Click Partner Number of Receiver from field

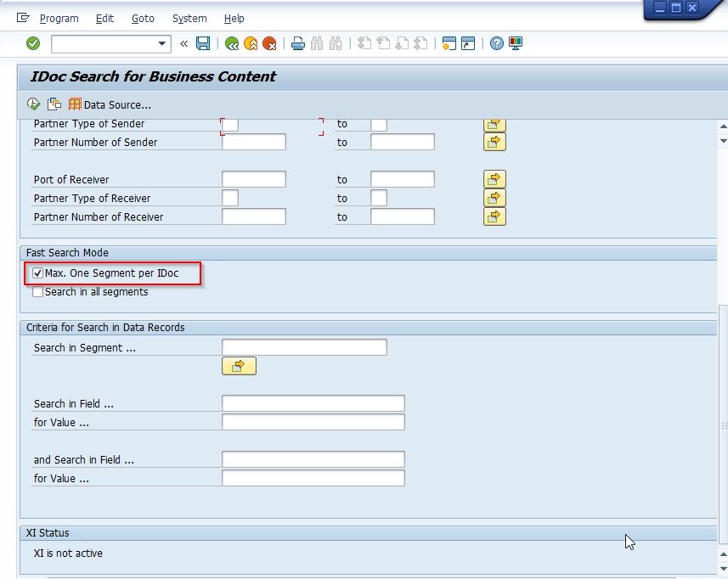[x=254, y=216]
